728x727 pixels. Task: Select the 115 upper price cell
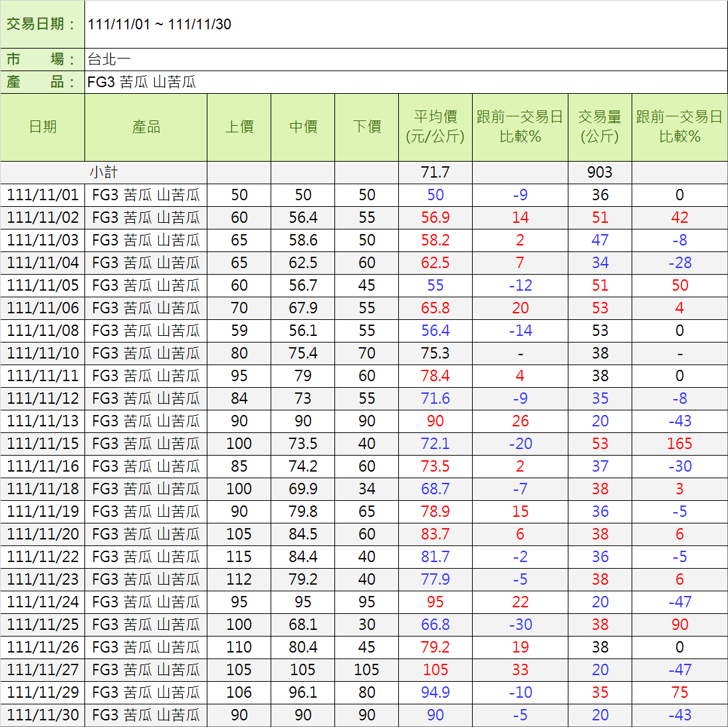(239, 557)
